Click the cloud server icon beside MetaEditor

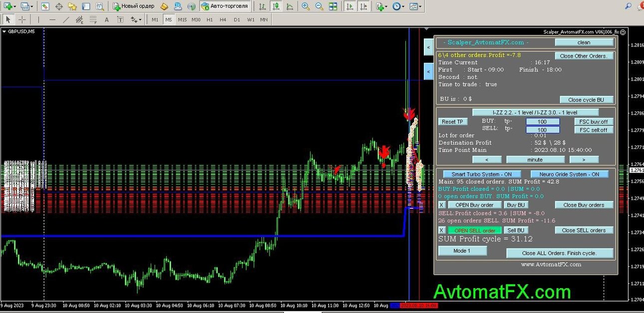point(178,6)
